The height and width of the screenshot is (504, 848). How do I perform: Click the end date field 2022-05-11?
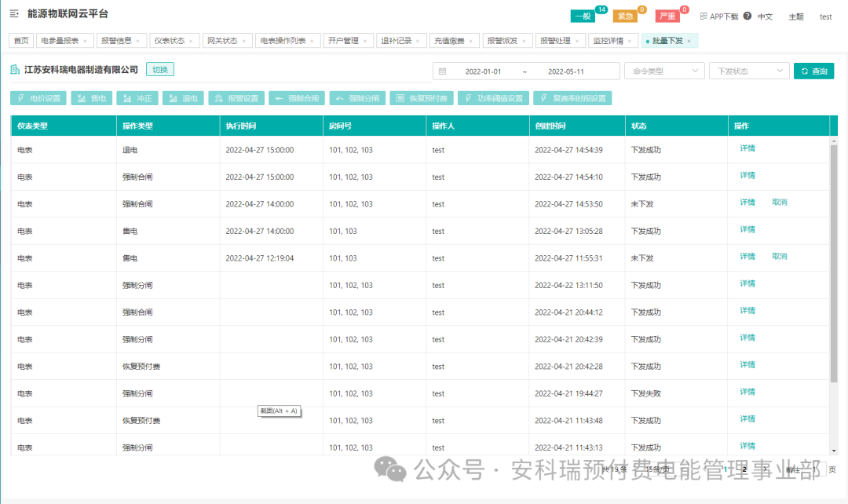[565, 71]
